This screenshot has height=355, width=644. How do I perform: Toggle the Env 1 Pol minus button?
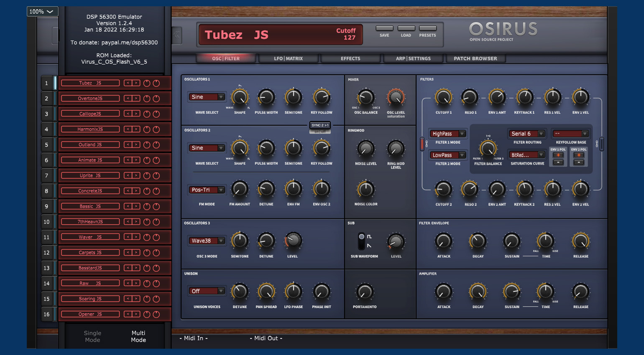pos(558,162)
